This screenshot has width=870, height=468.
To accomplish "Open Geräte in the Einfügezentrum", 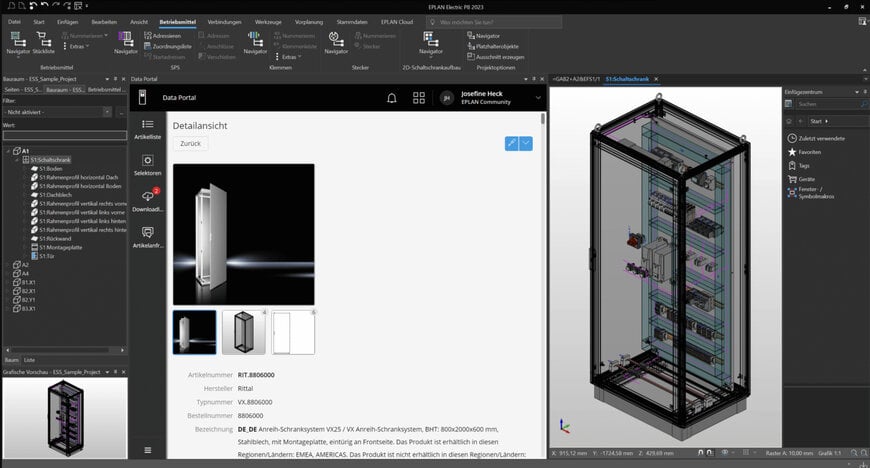I will pyautogui.click(x=801, y=179).
